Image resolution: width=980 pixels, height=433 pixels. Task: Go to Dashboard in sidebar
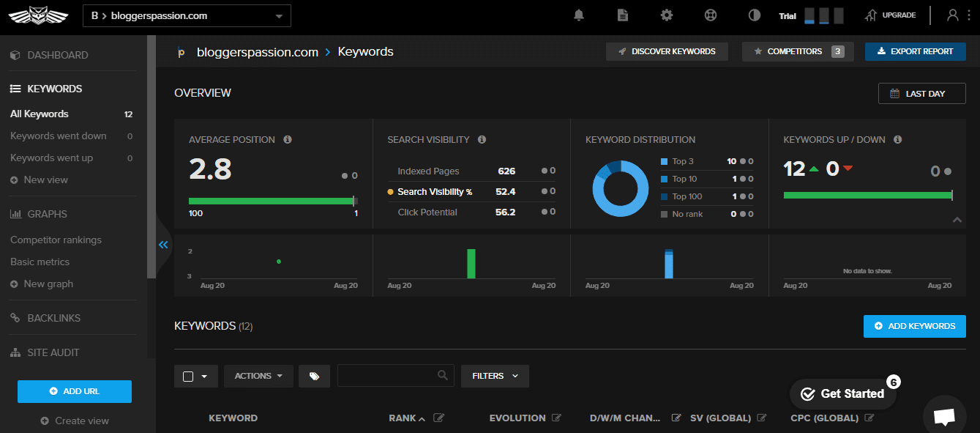pyautogui.click(x=57, y=55)
